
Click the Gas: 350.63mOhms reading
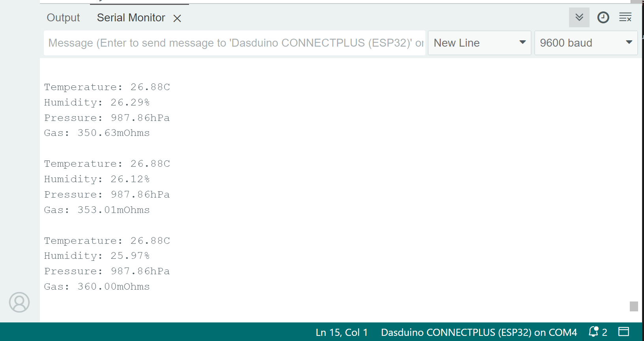(97, 133)
